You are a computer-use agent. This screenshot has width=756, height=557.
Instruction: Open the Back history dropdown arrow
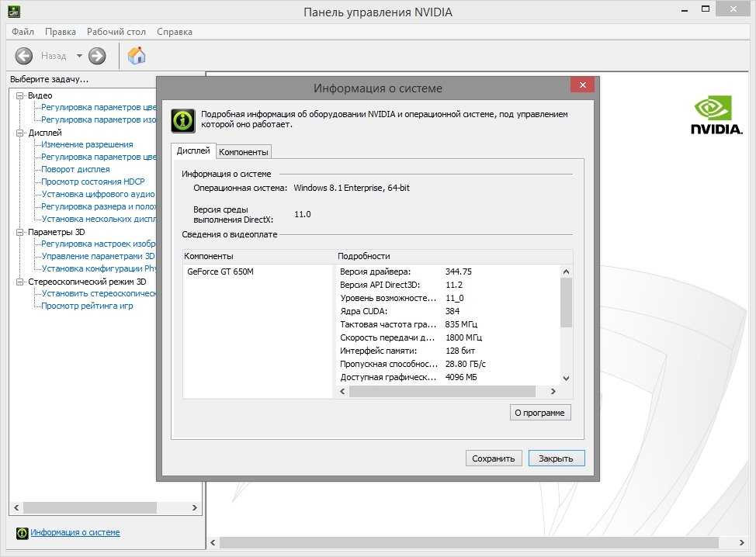(x=79, y=56)
